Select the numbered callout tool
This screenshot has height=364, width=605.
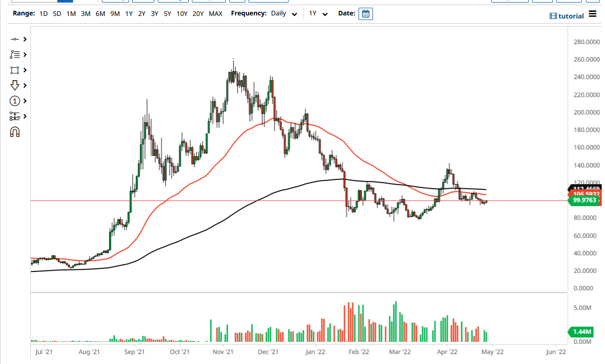15,101
